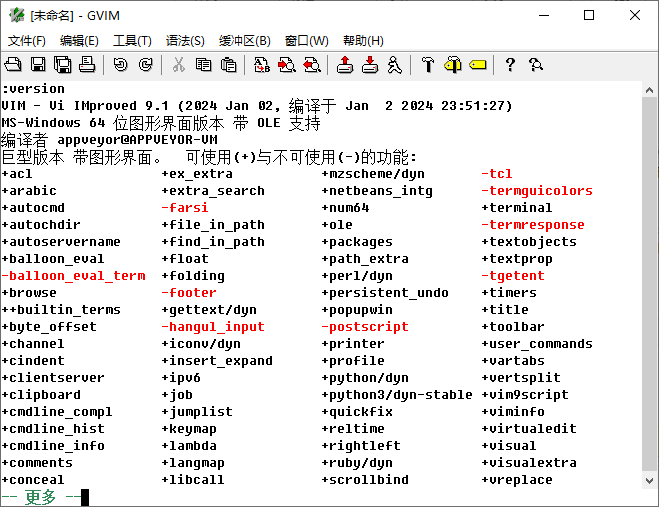
Task: Click the 更多 prompt at the bottom
Action: point(41,497)
